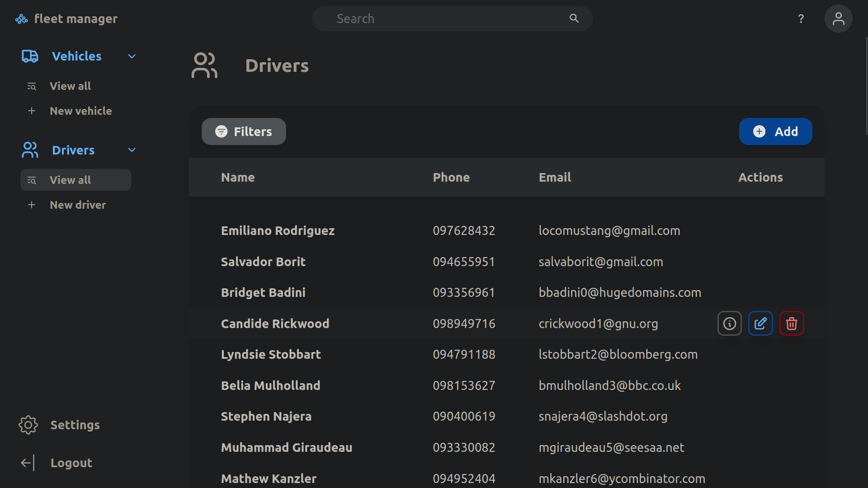
Task: Click the search magnifier icon
Action: pos(573,19)
